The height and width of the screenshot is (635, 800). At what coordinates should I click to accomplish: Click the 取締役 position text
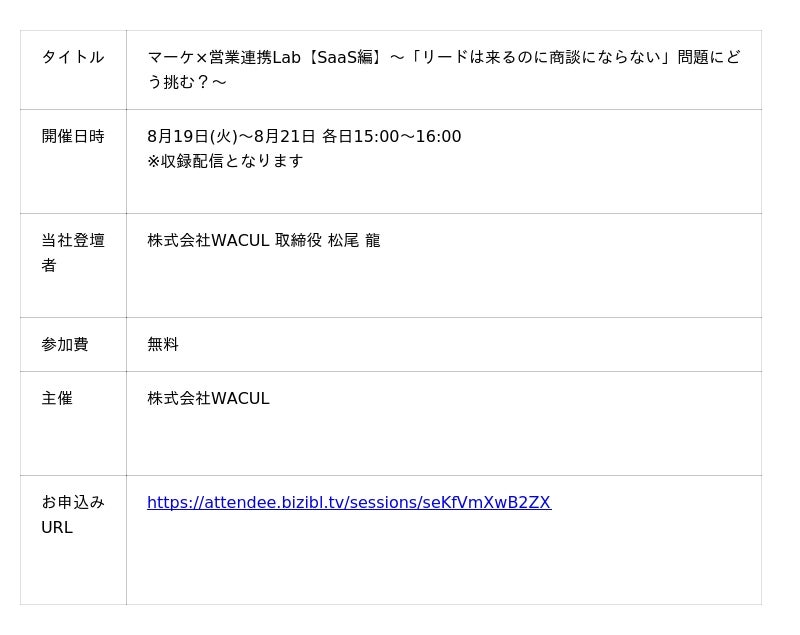click(x=298, y=240)
